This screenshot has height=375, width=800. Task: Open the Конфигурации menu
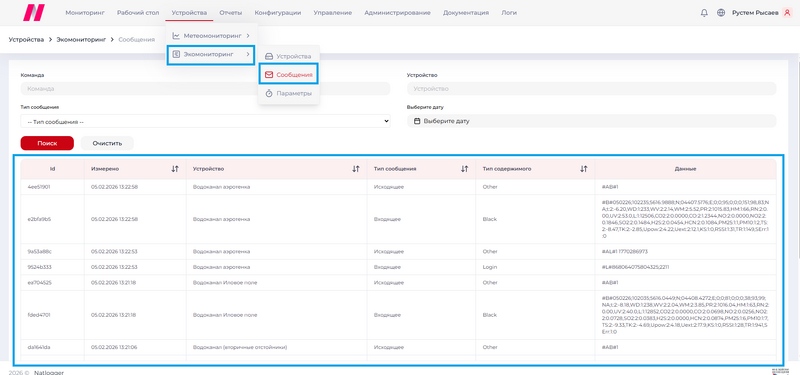pyautogui.click(x=278, y=13)
